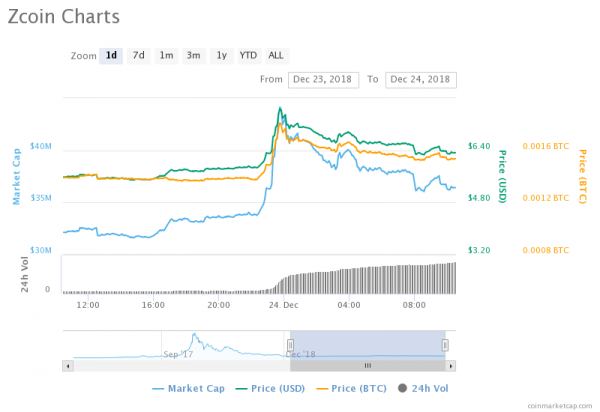Click the 0.0012 BTC axis label
The width and height of the screenshot is (600, 412).
[546, 198]
